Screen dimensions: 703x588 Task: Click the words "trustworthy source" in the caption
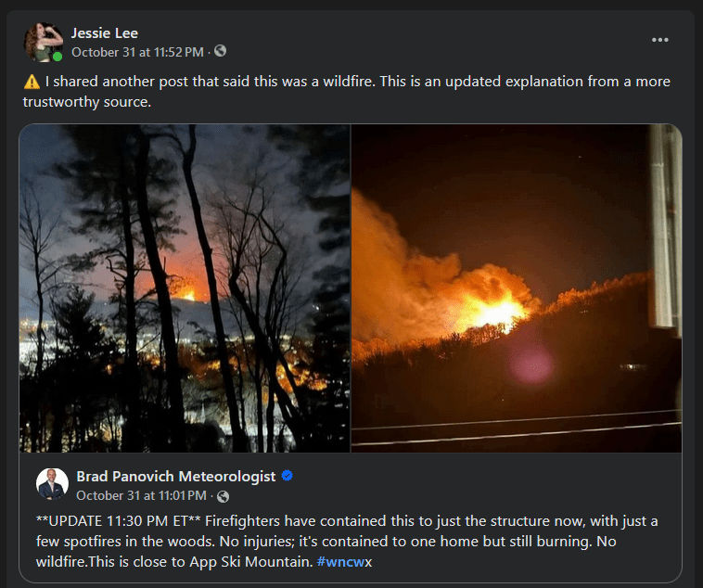tap(85, 102)
